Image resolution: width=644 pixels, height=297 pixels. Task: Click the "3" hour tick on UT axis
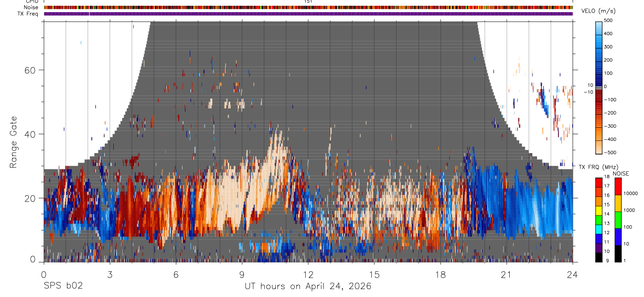[x=110, y=274]
